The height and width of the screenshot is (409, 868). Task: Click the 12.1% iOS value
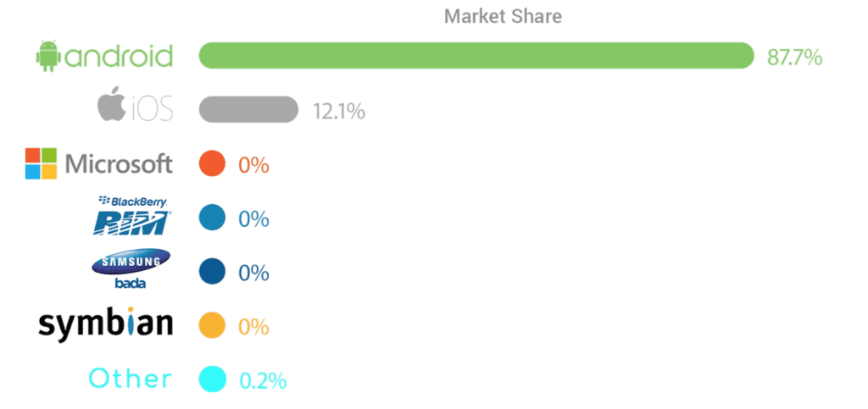point(339,111)
